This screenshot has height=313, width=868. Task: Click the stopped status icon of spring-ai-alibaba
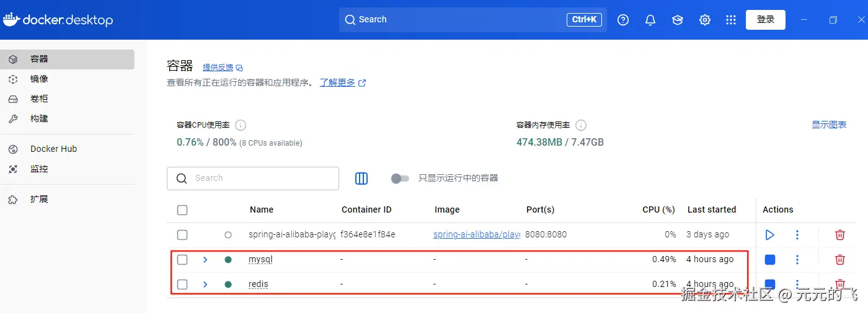[228, 235]
